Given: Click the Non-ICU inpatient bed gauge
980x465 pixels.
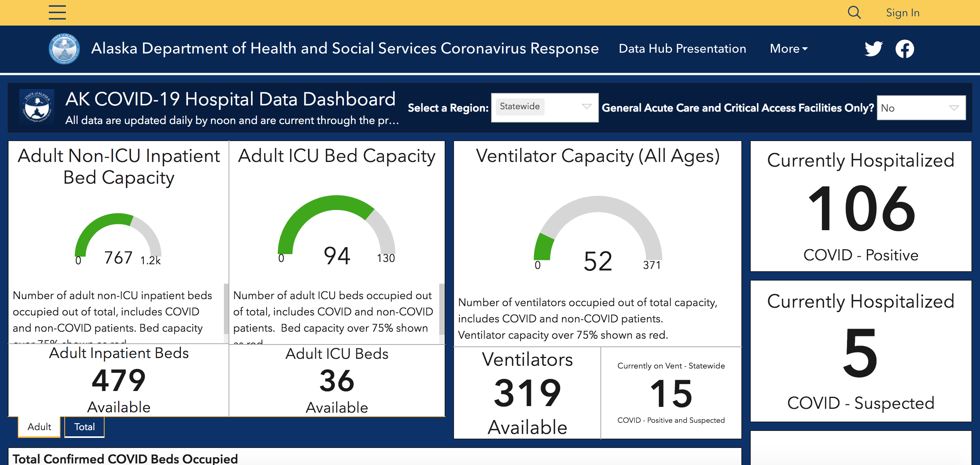Looking at the screenshot, I should pos(118,239).
